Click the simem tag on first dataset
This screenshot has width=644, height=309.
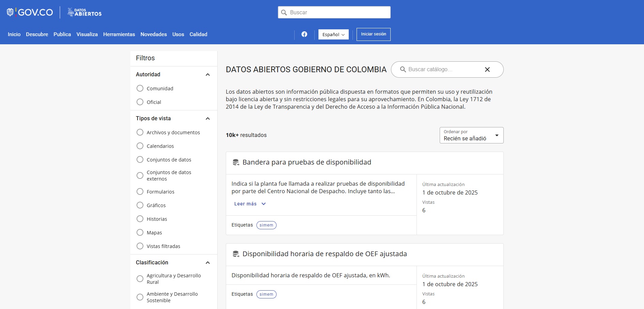266,225
